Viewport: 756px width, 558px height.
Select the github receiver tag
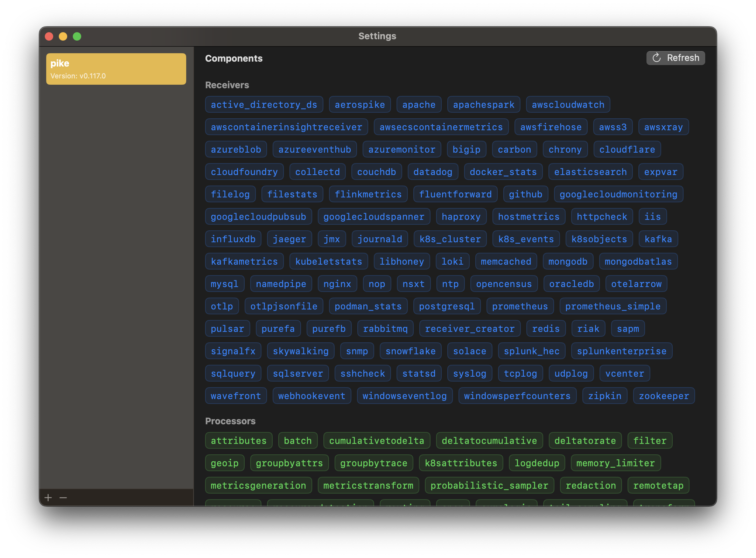(x=526, y=194)
